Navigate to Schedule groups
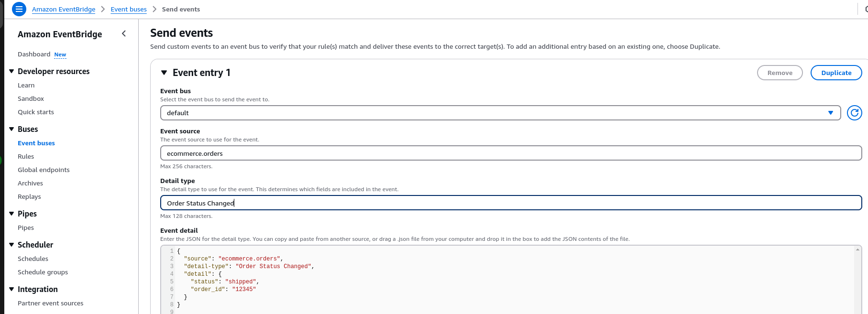 43,272
